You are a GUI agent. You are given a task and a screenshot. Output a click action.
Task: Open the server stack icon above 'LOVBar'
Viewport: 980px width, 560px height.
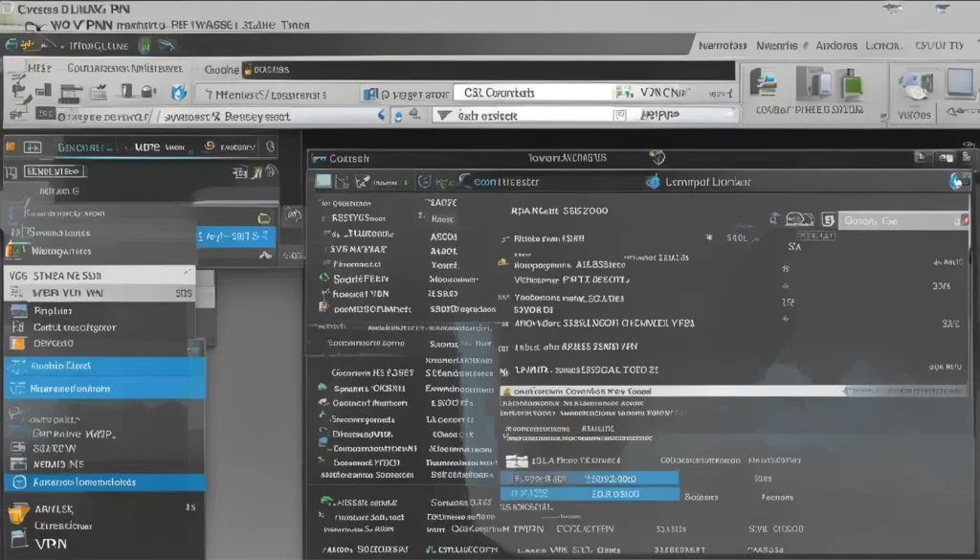[764, 83]
